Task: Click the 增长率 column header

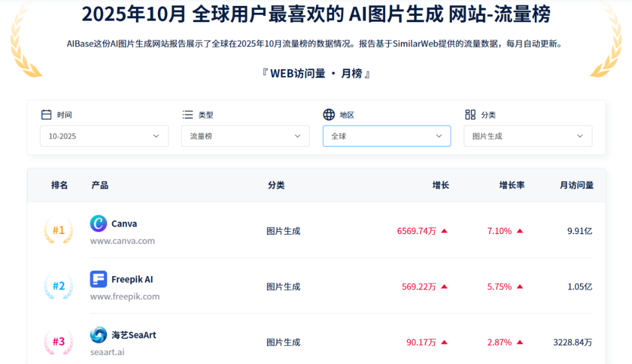Action: tap(511, 185)
